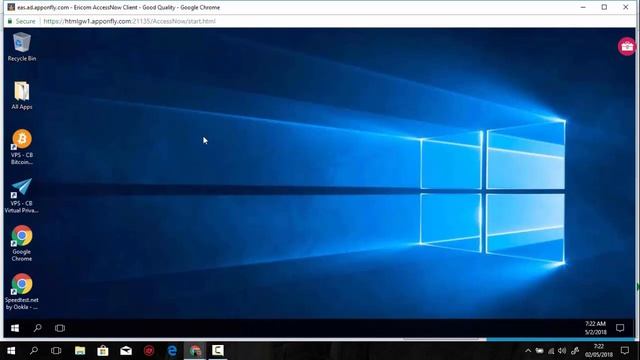The image size is (640, 360).
Task: Open the red circular app on the taskbar
Action: pyautogui.click(x=149, y=351)
